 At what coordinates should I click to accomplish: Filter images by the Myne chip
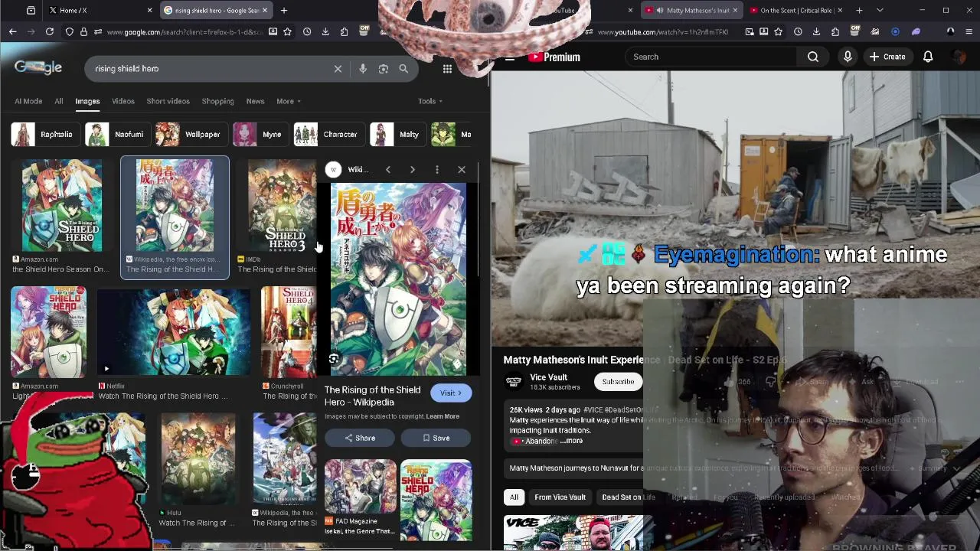click(x=260, y=134)
